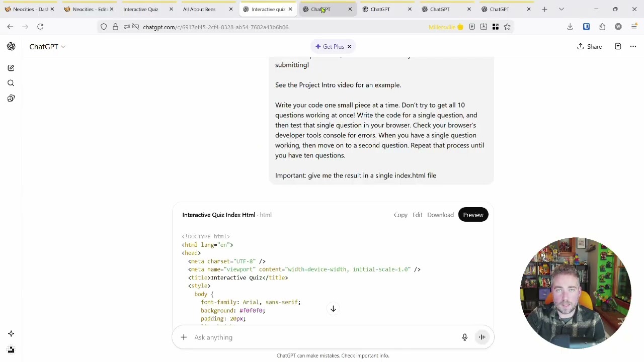Click the install app icon in address bar

click(484, 27)
